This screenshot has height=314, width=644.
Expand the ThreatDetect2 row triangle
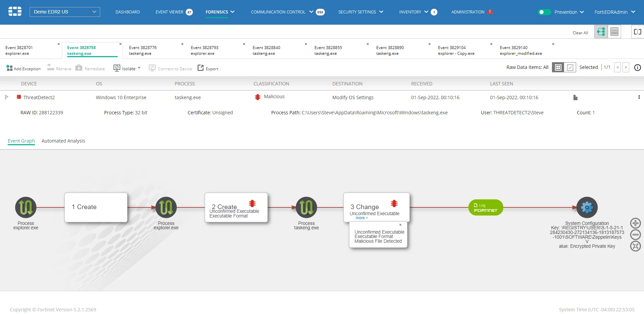6,97
